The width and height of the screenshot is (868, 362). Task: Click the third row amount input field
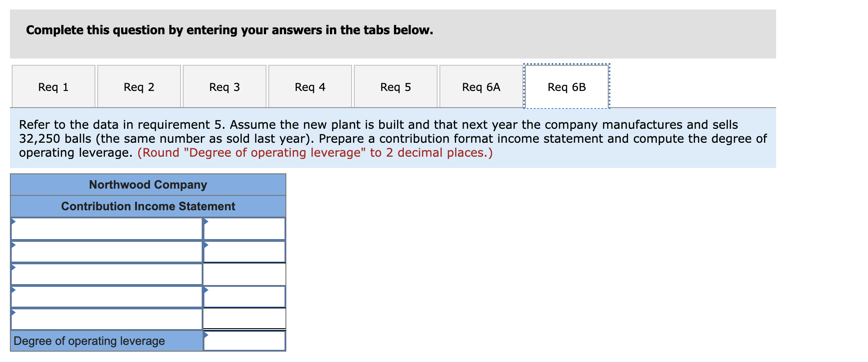(x=244, y=274)
